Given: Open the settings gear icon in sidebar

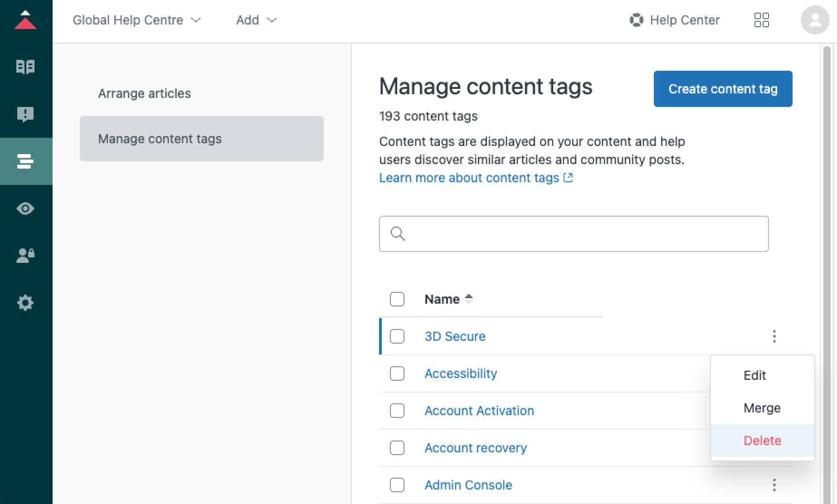Looking at the screenshot, I should click(26, 303).
